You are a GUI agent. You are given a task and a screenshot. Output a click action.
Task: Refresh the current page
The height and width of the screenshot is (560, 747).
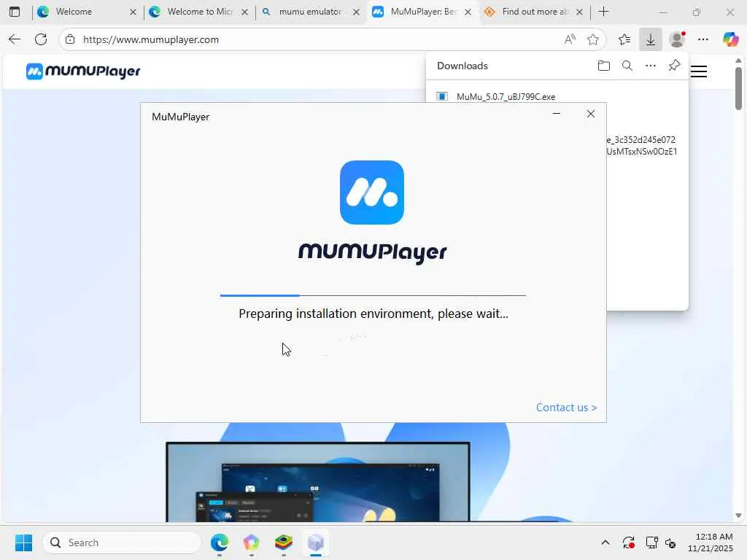coord(41,39)
